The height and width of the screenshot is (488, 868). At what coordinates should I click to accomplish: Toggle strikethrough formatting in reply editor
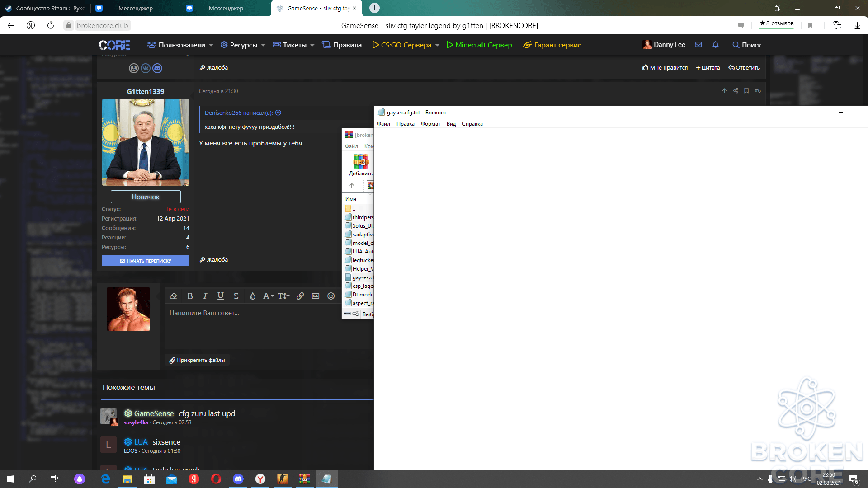click(x=236, y=296)
